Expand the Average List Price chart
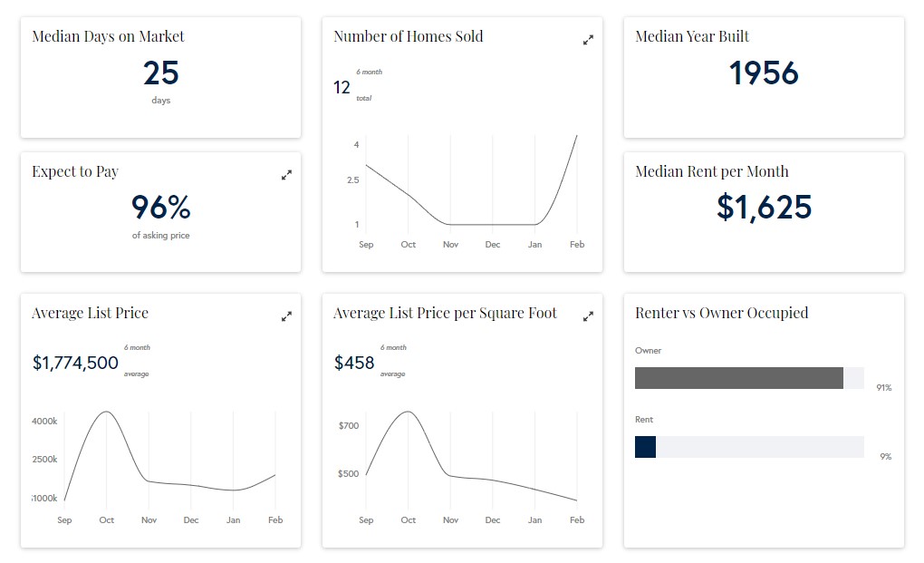Viewport: 924px width, 563px height. coord(286,315)
